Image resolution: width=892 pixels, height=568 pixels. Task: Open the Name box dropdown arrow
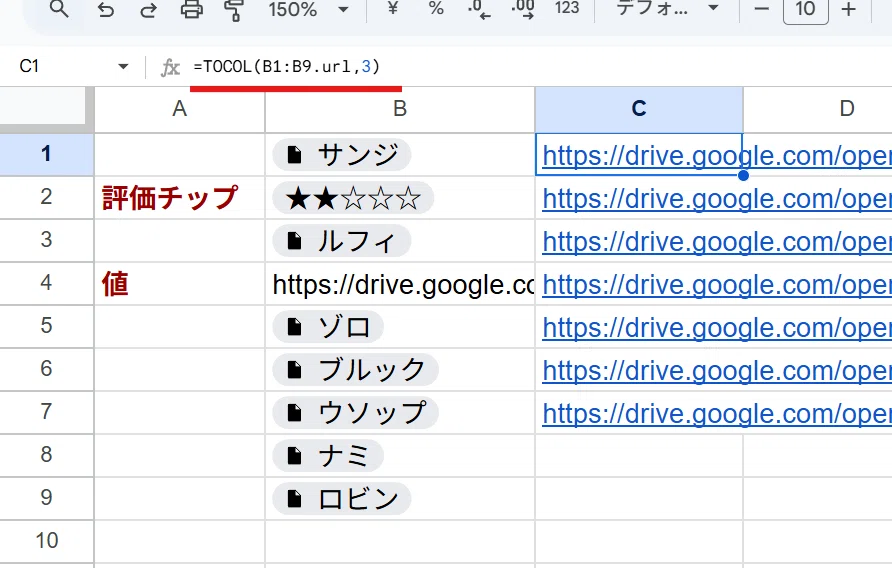123,67
